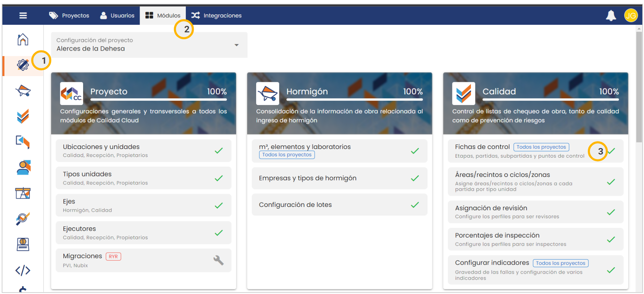Switch to the Usuarios tab
The height and width of the screenshot is (294, 644).
[x=117, y=15]
